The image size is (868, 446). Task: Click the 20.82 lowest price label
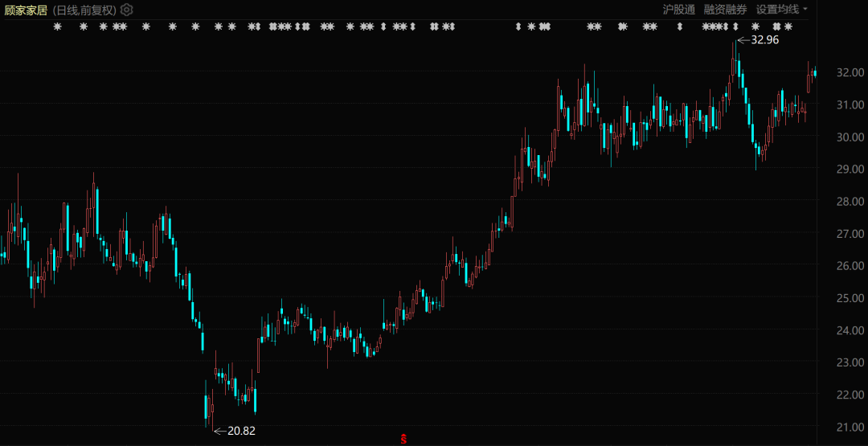point(241,431)
